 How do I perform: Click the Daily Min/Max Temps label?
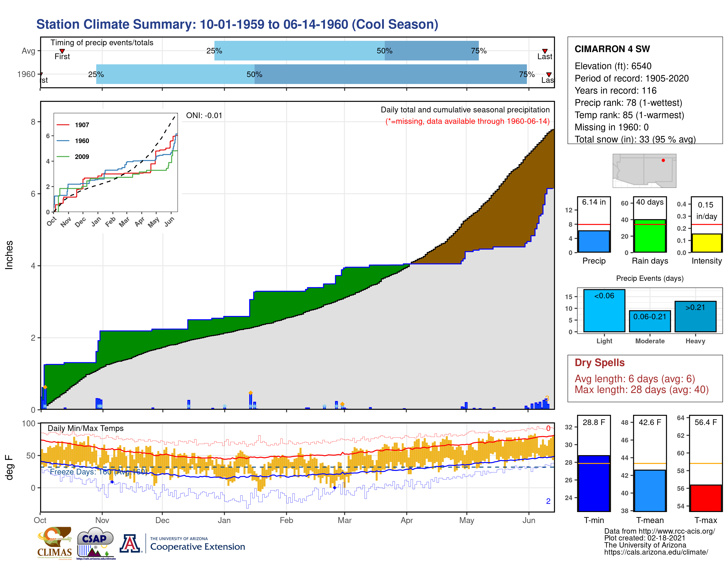[85, 428]
